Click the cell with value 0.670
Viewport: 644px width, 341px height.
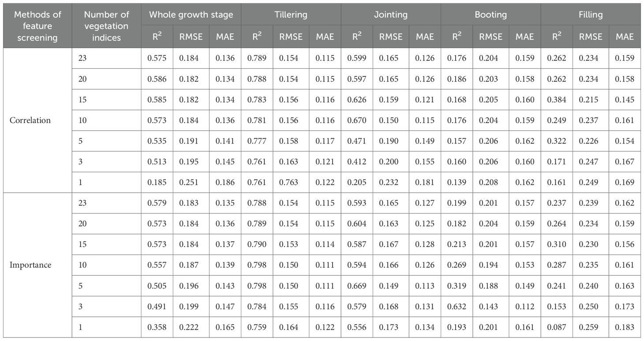[356, 120]
